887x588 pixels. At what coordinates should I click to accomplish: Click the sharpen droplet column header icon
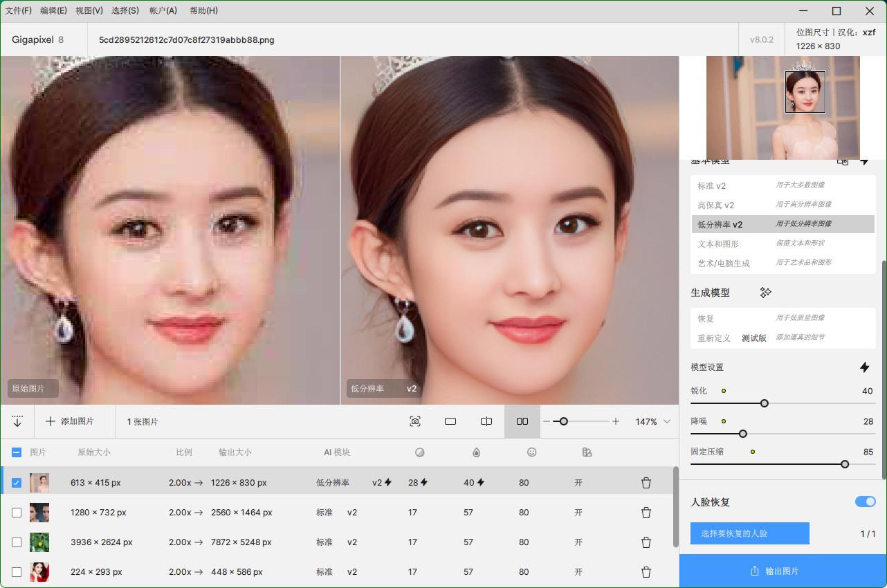point(476,452)
